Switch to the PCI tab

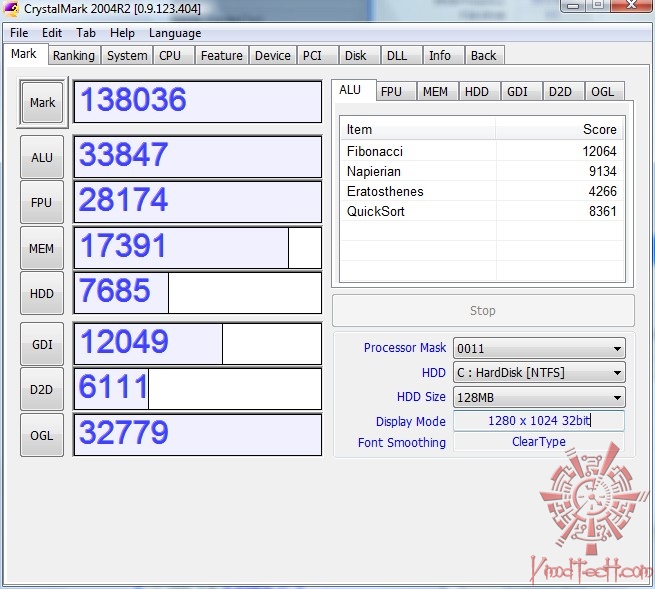[317, 55]
